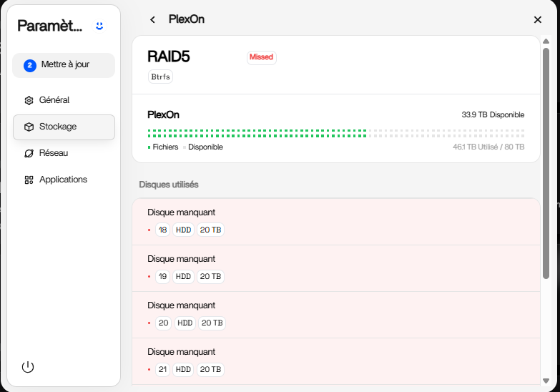Click the scrollbar up arrow
Viewport: 560px width, 392px height.
tap(546, 41)
